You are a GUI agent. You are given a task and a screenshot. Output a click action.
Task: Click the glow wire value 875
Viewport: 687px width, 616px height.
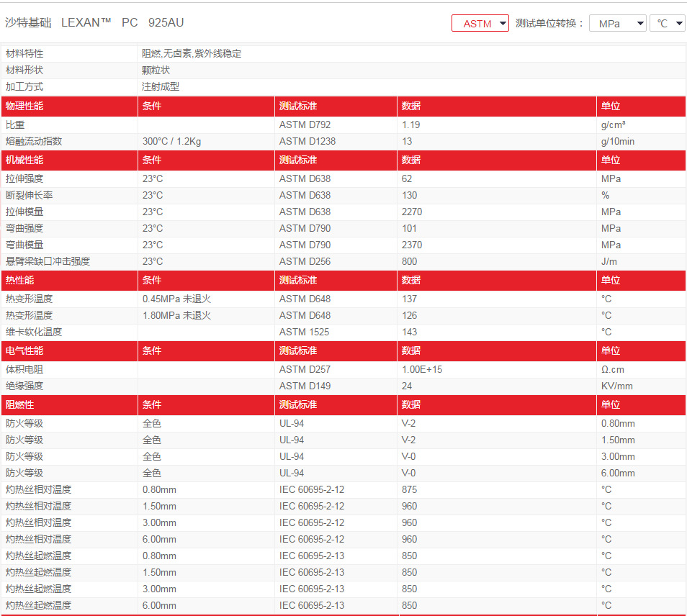[410, 489]
